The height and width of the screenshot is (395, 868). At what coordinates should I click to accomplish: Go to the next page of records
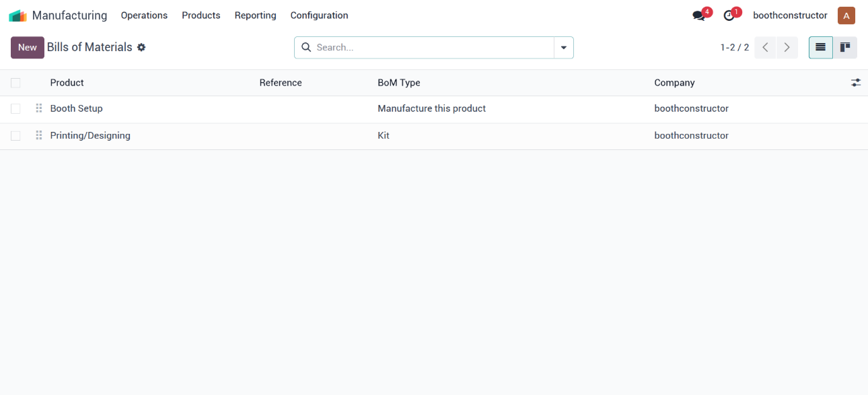click(787, 47)
